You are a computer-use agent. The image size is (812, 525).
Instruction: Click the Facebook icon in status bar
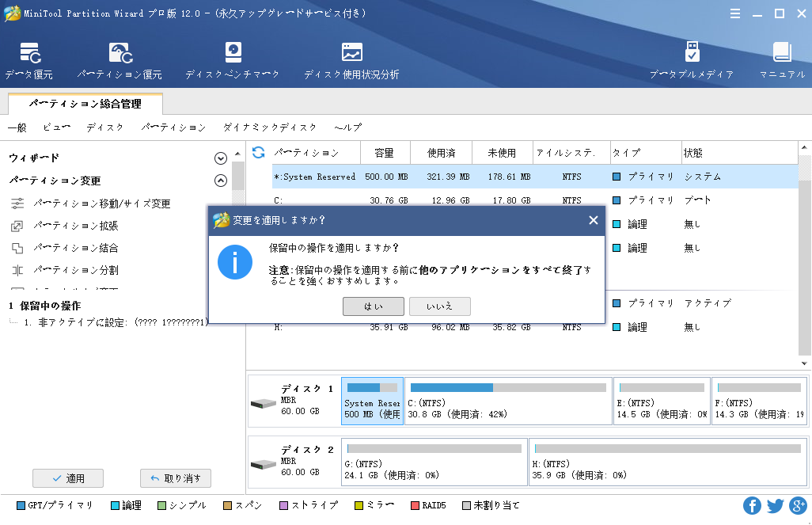tap(750, 505)
